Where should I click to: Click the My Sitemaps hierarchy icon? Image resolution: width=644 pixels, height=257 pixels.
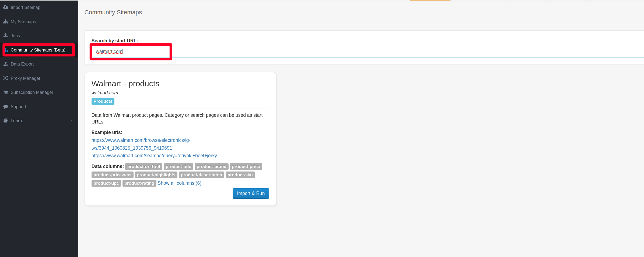[6, 22]
